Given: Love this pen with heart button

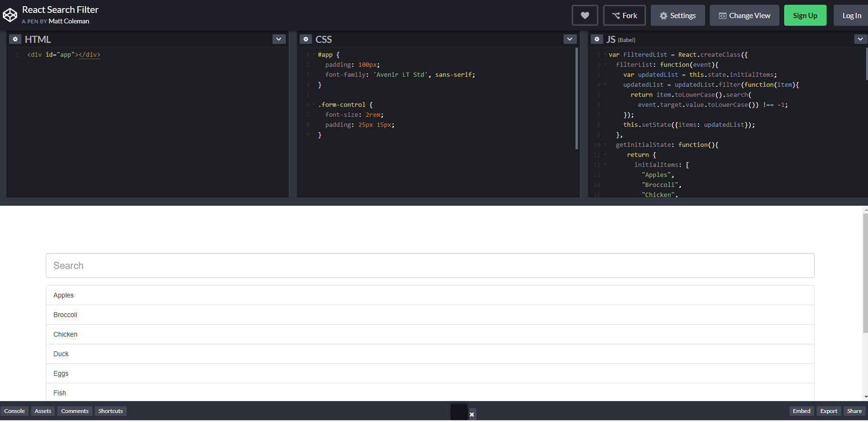Looking at the screenshot, I should pos(585,15).
